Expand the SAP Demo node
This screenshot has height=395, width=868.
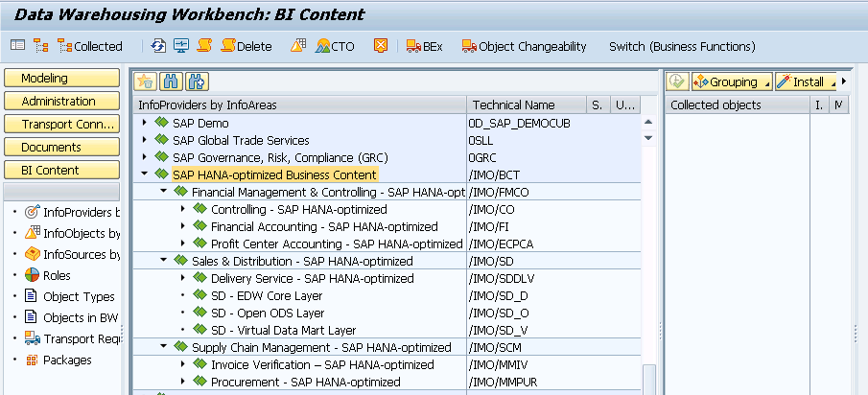pos(145,123)
